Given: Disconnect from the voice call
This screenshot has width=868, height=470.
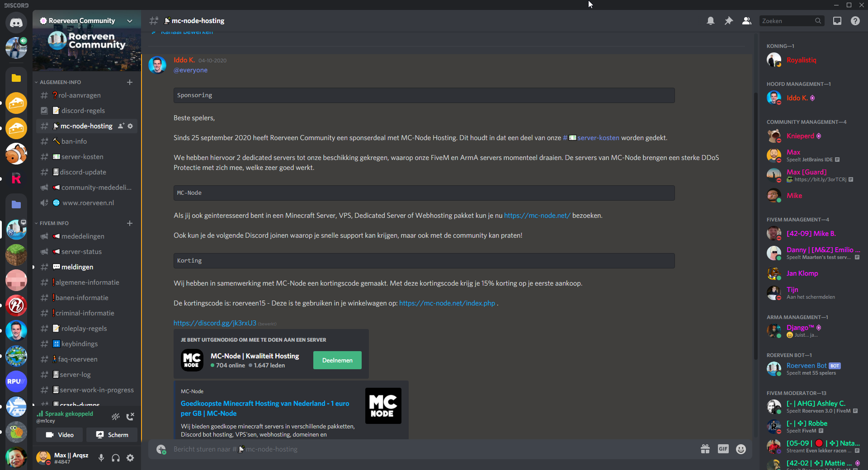Looking at the screenshot, I should [130, 417].
